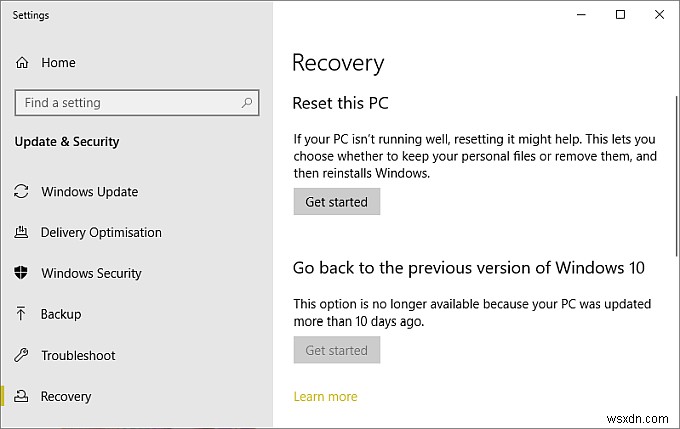Go to Delivery Optimisation settings

(x=101, y=233)
